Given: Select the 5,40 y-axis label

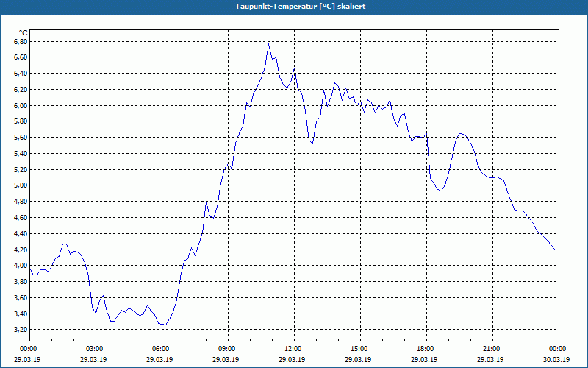Looking at the screenshot, I should [x=21, y=153].
